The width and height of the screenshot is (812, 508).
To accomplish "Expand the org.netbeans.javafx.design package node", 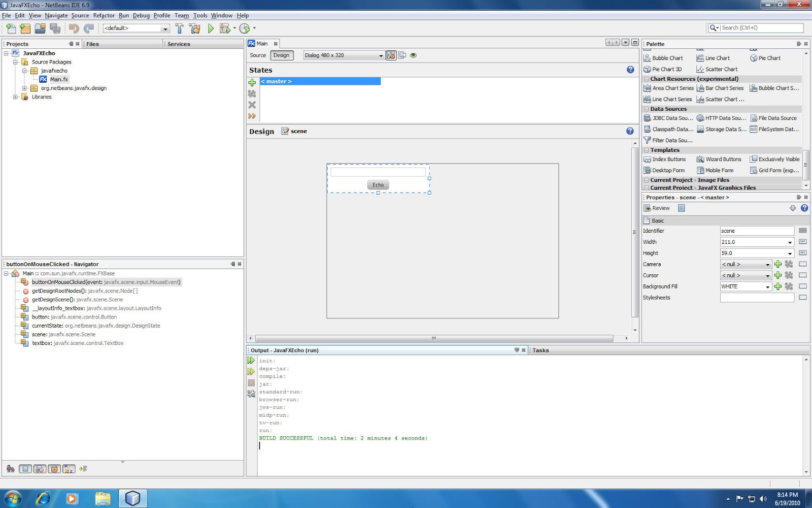I will [x=24, y=88].
